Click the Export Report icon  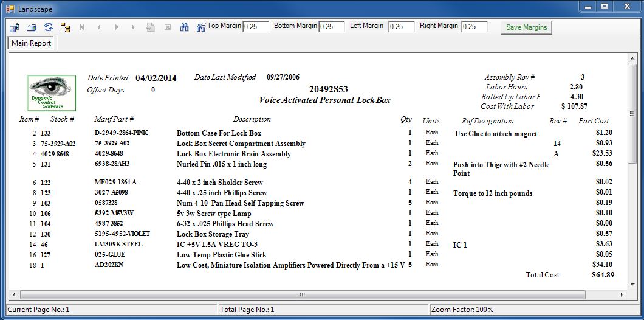[14, 27]
